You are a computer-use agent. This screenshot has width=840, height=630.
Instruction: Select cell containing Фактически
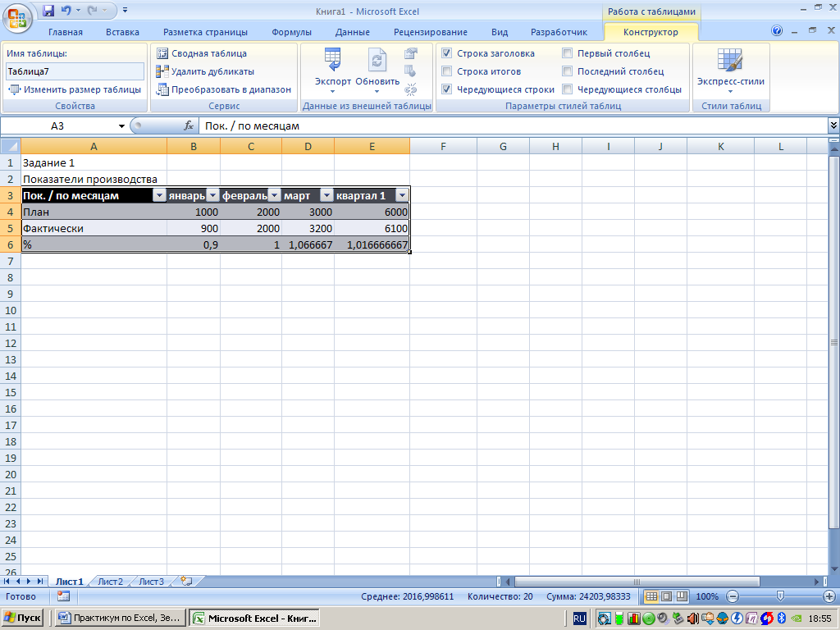[x=94, y=228]
